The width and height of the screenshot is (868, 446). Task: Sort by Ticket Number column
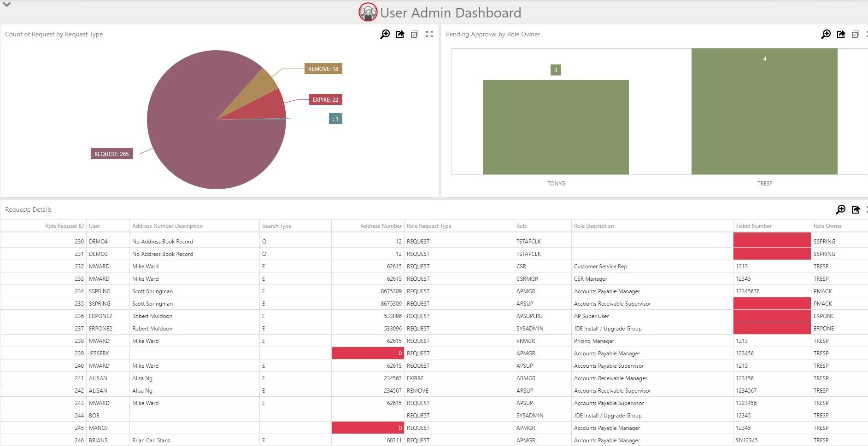(x=753, y=226)
